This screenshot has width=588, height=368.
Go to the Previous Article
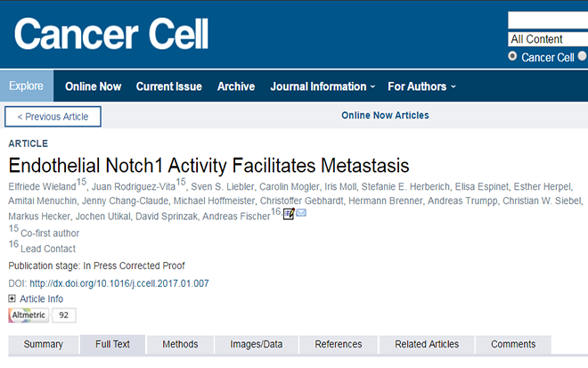coord(53,117)
